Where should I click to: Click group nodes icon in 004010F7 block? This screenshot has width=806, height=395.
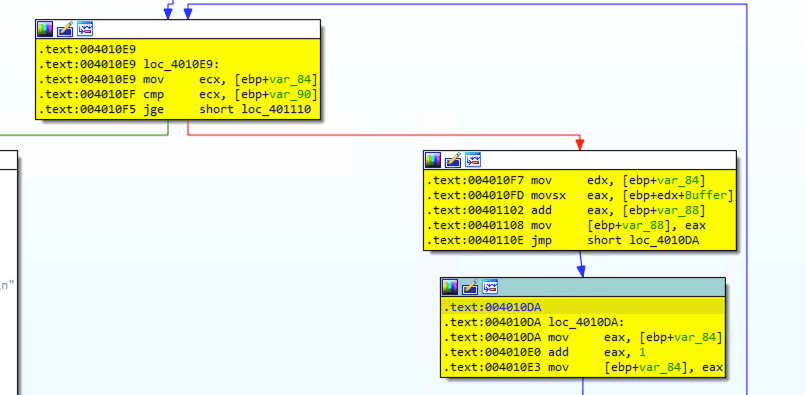click(x=473, y=160)
